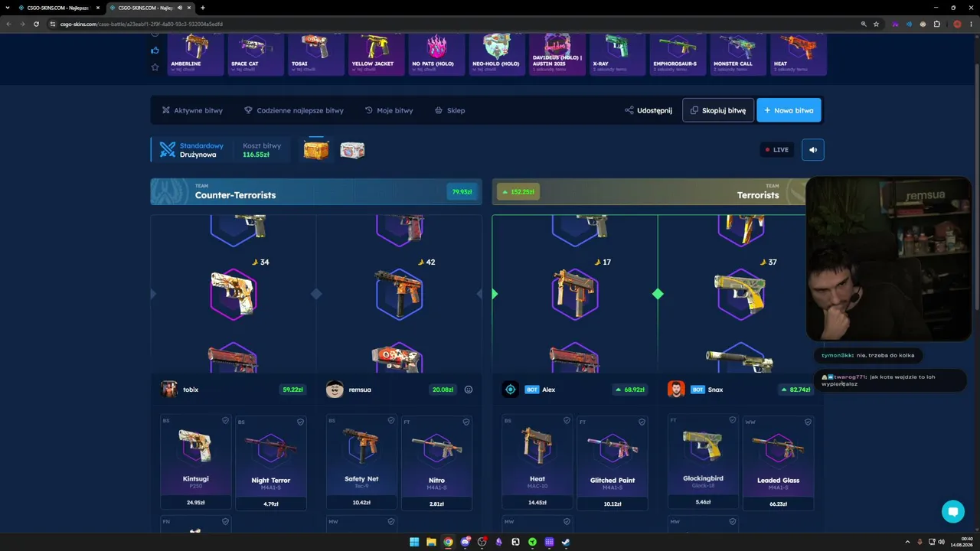Screen dimensions: 980x551
Task: Click the browser address bar URL
Action: coord(142,24)
